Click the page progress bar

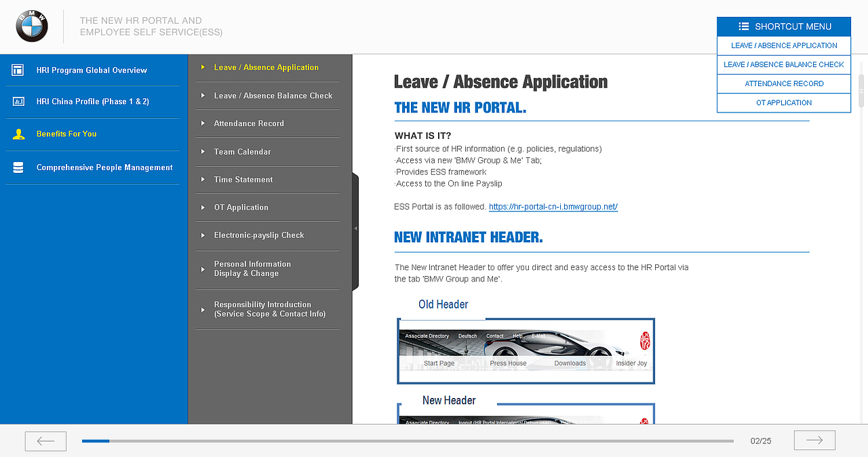[408, 441]
